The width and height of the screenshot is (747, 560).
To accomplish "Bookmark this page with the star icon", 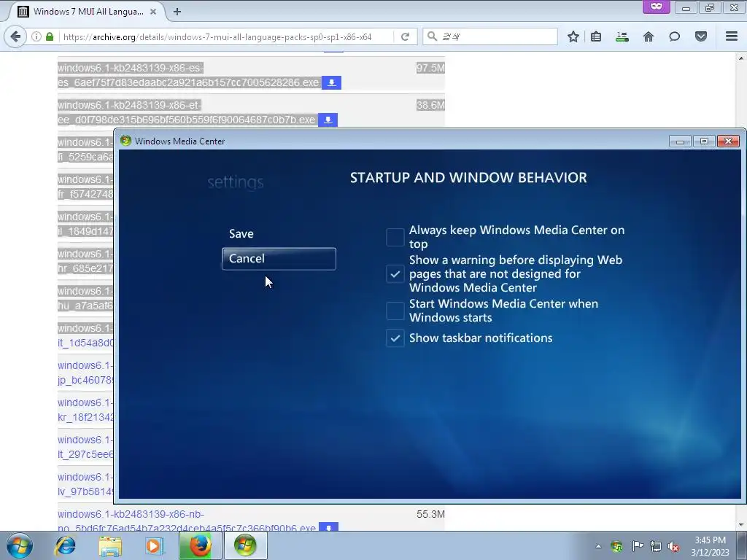I will click(573, 36).
